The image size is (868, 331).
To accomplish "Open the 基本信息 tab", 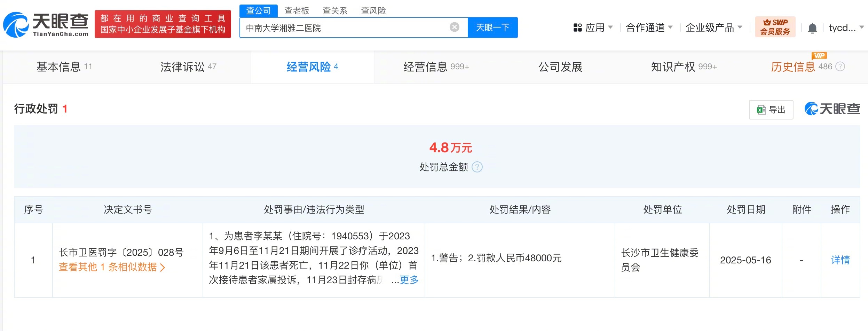I will [64, 67].
